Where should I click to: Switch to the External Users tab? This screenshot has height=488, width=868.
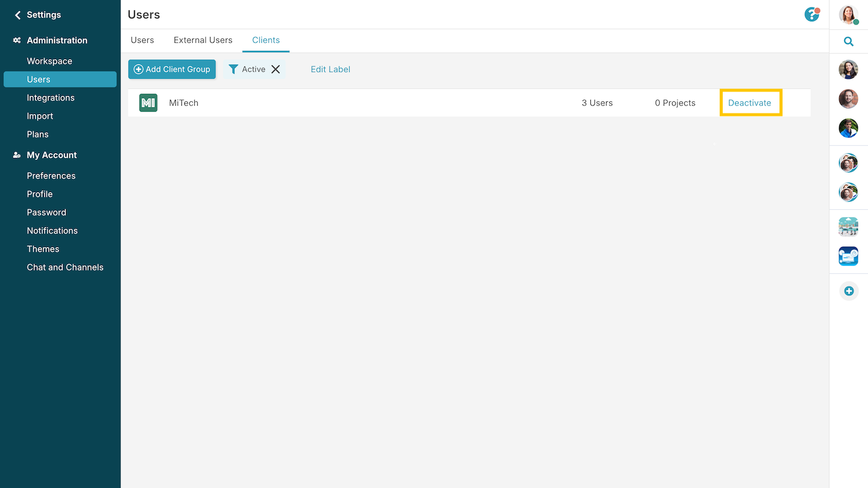click(203, 40)
